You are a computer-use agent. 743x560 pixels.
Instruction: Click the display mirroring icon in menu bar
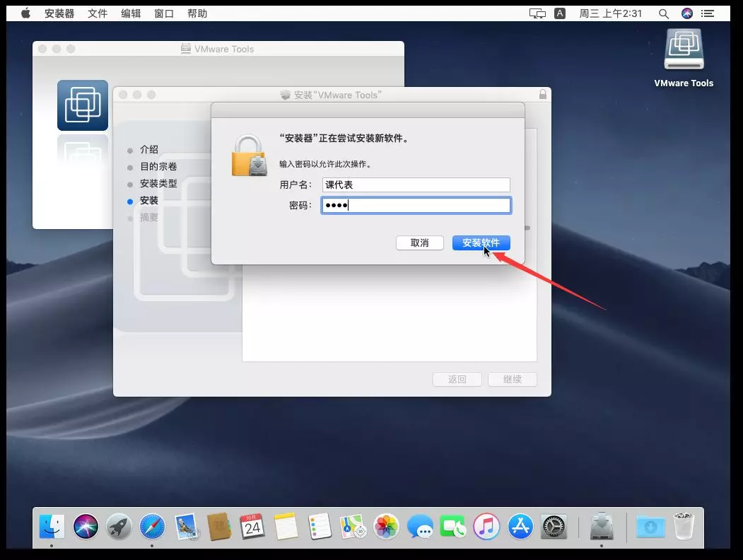(x=537, y=13)
